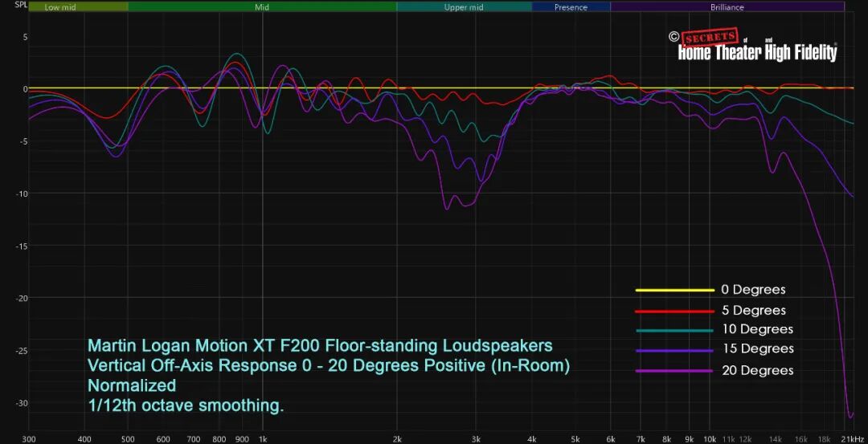Click the 900 frequency axis label

click(x=242, y=438)
